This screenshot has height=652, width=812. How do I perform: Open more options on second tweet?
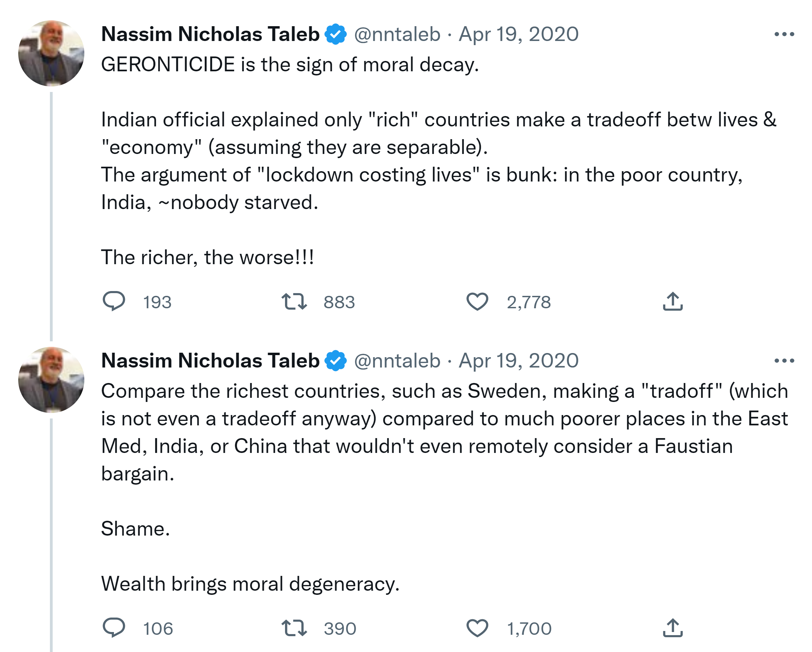click(784, 361)
